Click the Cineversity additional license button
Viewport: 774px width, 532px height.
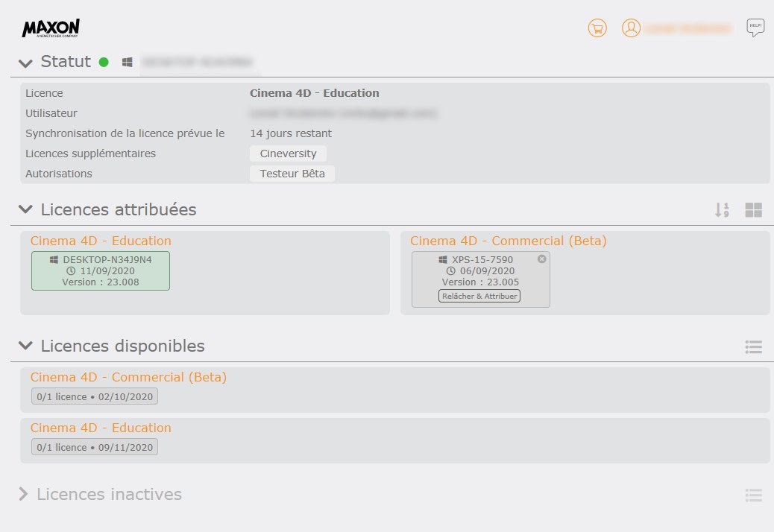click(288, 153)
